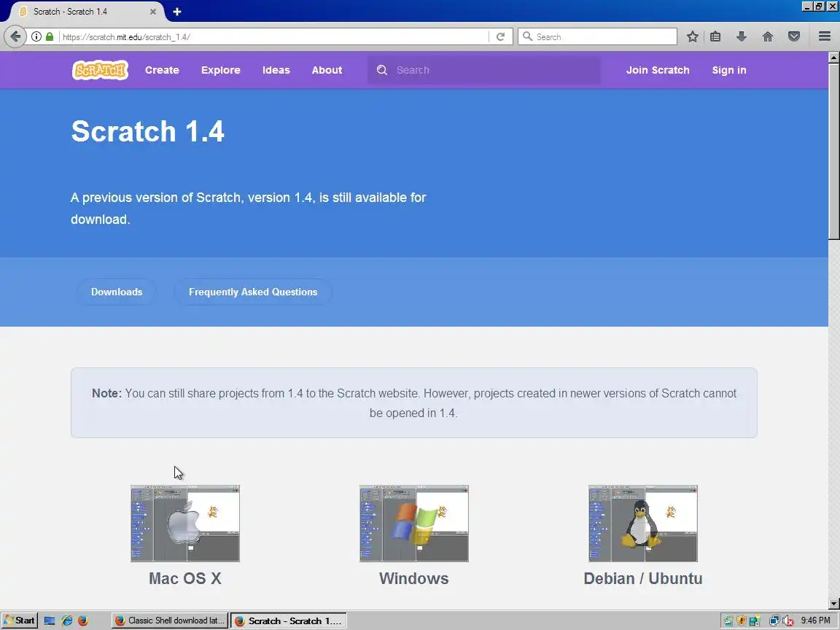The height and width of the screenshot is (630, 840).
Task: Go to the Firefox home page icon
Action: (768, 36)
